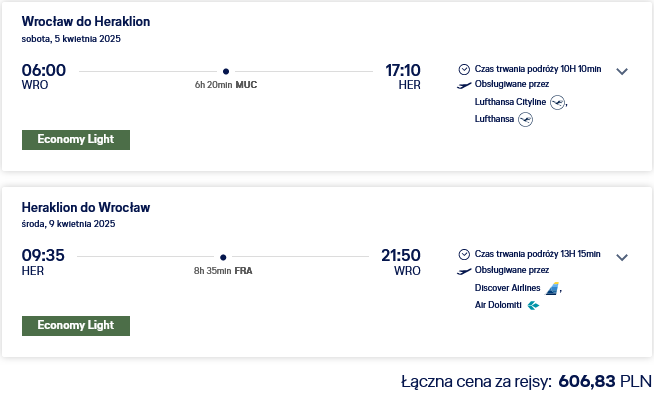Screen dimensions: 654x396
Task: Click the Air Dolomiti airline name
Action: click(x=498, y=305)
